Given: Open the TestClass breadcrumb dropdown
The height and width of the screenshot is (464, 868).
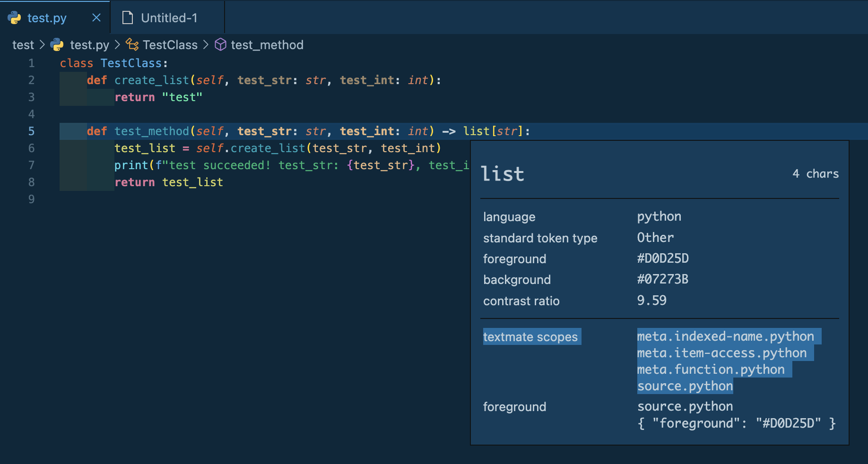Looking at the screenshot, I should (x=170, y=44).
